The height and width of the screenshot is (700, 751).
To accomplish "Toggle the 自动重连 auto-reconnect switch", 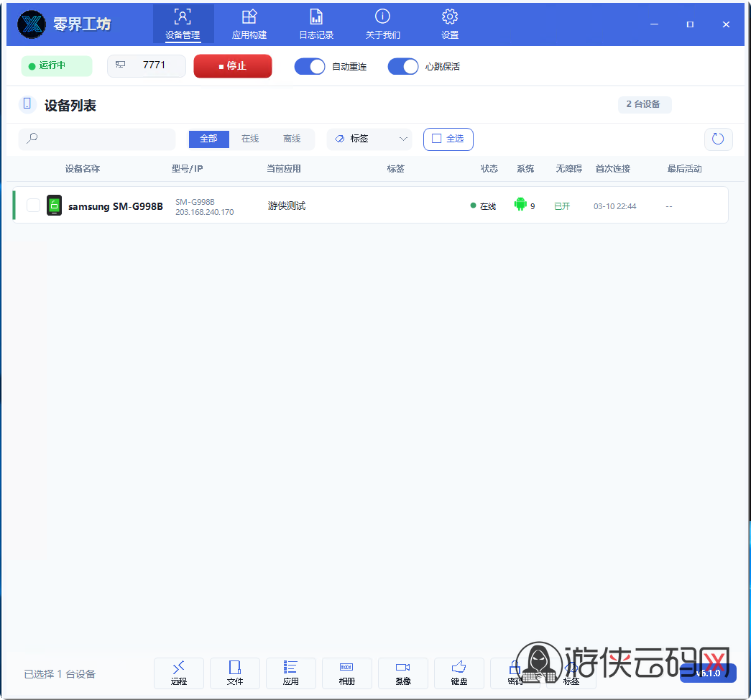I will point(310,66).
